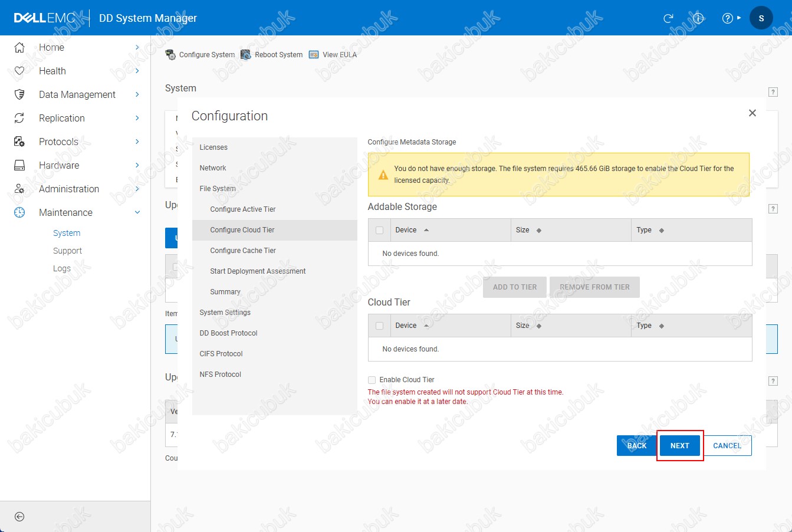The width and height of the screenshot is (792, 532).
Task: Check Cloud Tier select-all checkbox
Action: click(x=379, y=326)
